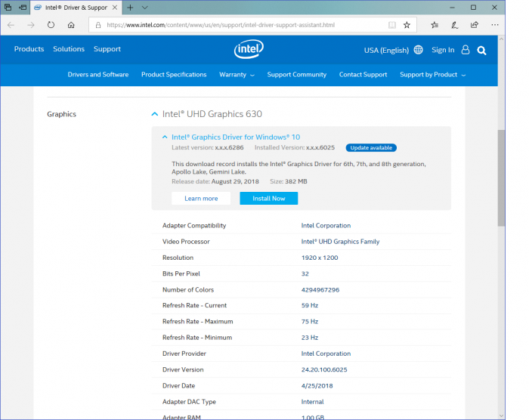The height and width of the screenshot is (420, 529).
Task: Collapse Intel Graphics Driver for Windows 10
Action: (165, 137)
